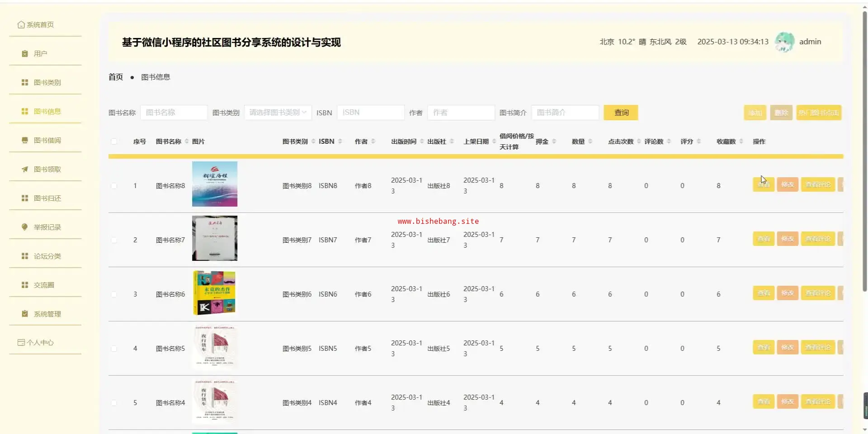Click the page vertical scrollbar thumb

pyautogui.click(x=864, y=149)
